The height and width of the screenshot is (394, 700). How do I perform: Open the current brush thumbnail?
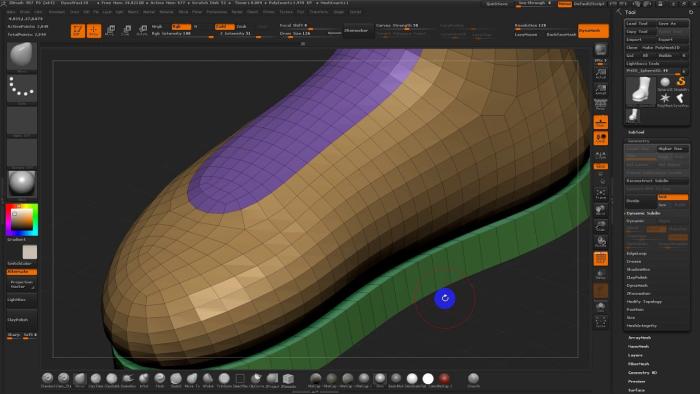click(22, 56)
